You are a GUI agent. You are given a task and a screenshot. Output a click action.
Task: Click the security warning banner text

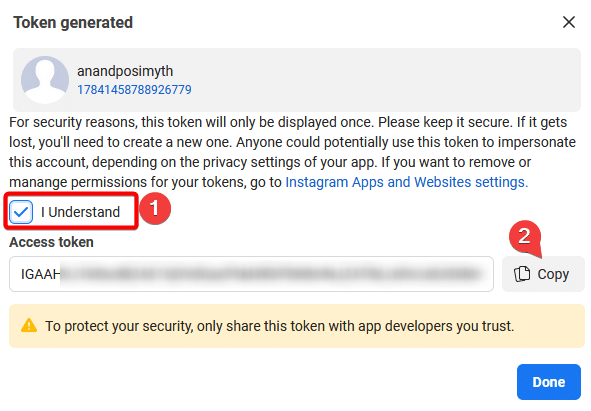[x=280, y=326]
